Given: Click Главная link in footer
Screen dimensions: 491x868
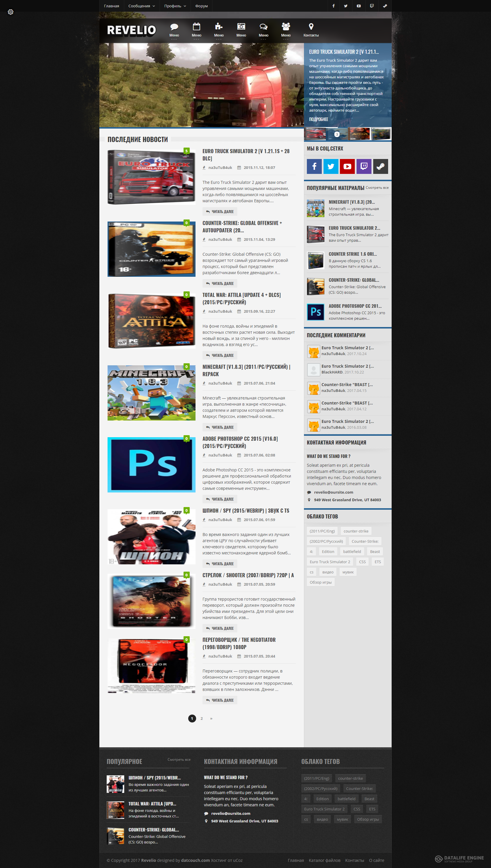Looking at the screenshot, I should [296, 860].
